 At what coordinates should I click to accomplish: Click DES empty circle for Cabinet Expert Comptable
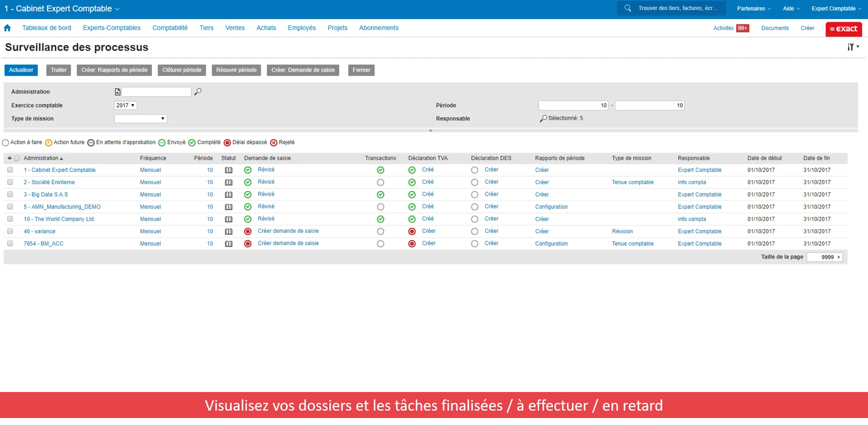pyautogui.click(x=475, y=170)
